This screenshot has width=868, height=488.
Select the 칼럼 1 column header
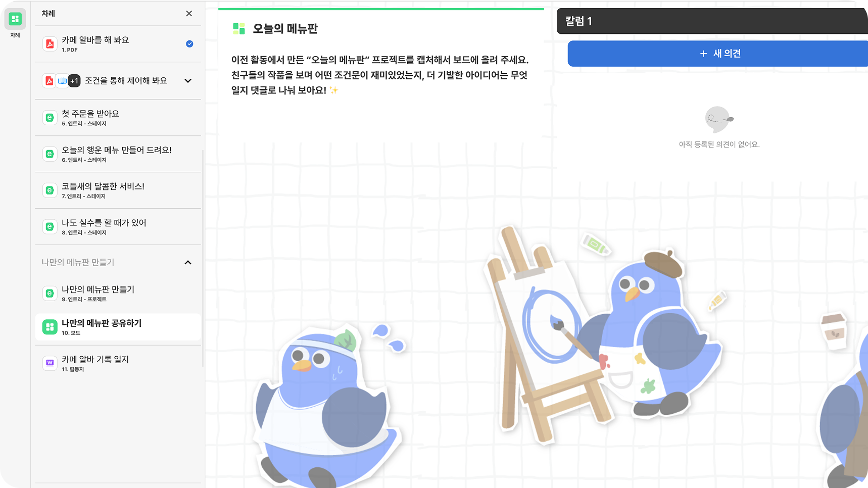coord(712,21)
